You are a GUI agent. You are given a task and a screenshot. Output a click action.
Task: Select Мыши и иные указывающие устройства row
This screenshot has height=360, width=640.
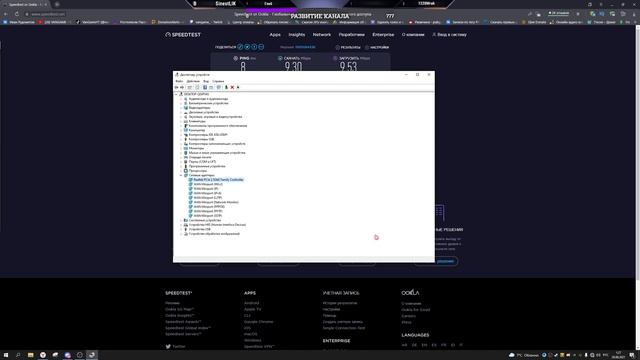217,153
